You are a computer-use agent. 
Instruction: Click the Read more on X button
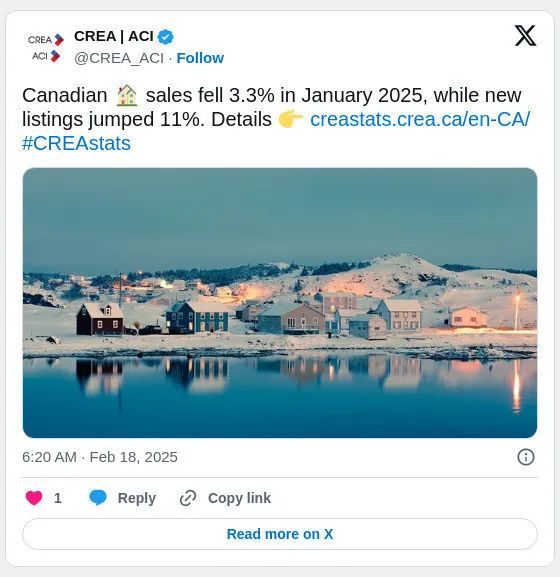pyautogui.click(x=280, y=534)
